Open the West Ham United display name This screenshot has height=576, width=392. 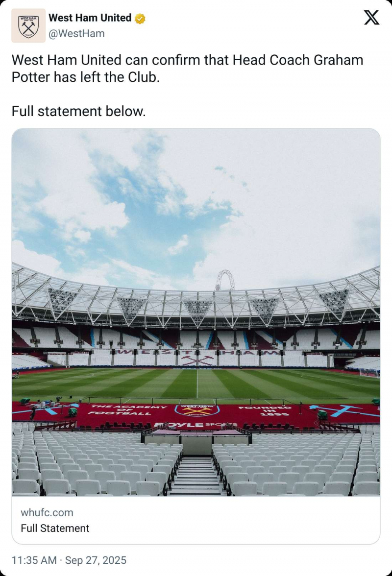[x=90, y=18]
